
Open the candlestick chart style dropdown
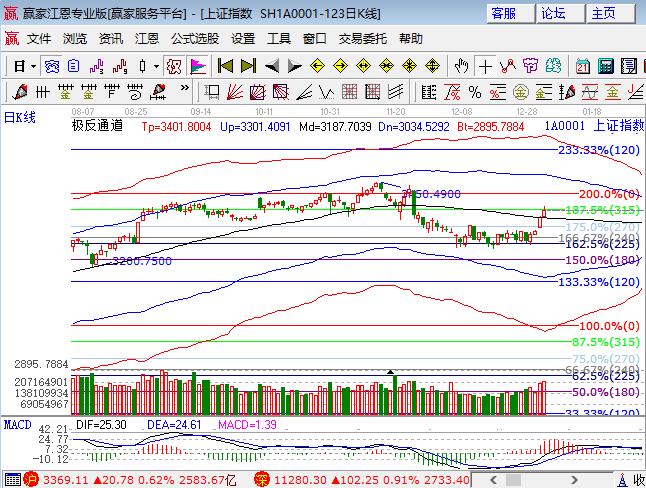click(155, 66)
